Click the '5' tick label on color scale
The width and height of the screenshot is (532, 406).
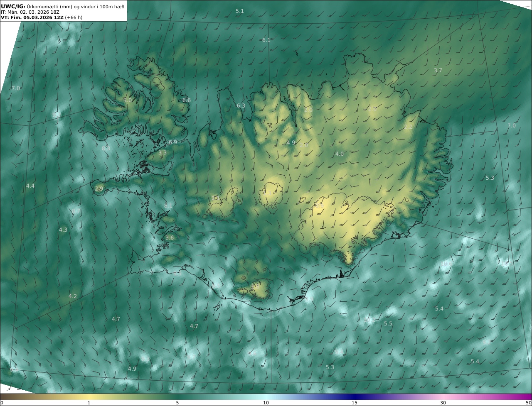pyautogui.click(x=177, y=403)
